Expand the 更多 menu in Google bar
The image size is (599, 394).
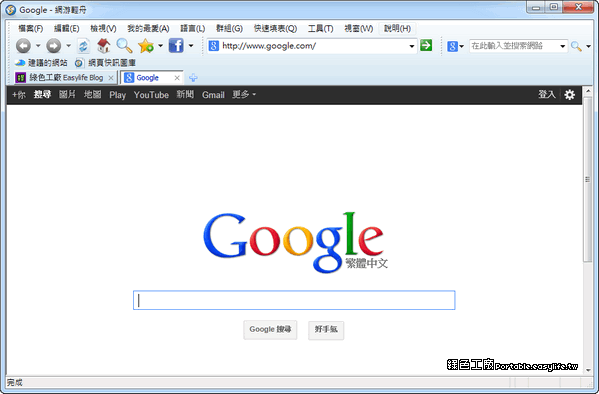(244, 94)
